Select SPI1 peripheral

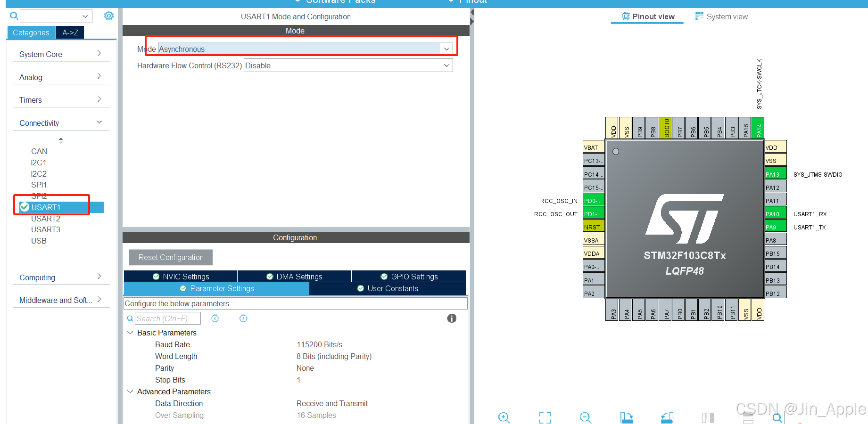[x=39, y=185]
